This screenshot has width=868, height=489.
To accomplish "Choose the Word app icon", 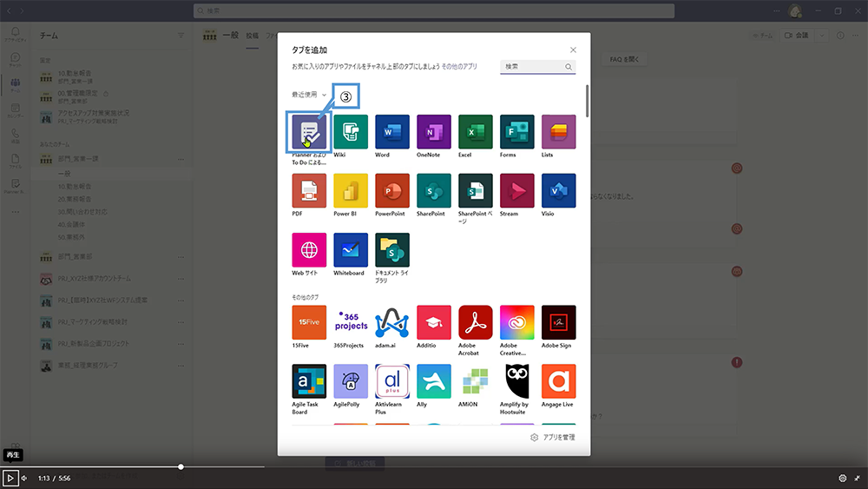I will coord(392,132).
